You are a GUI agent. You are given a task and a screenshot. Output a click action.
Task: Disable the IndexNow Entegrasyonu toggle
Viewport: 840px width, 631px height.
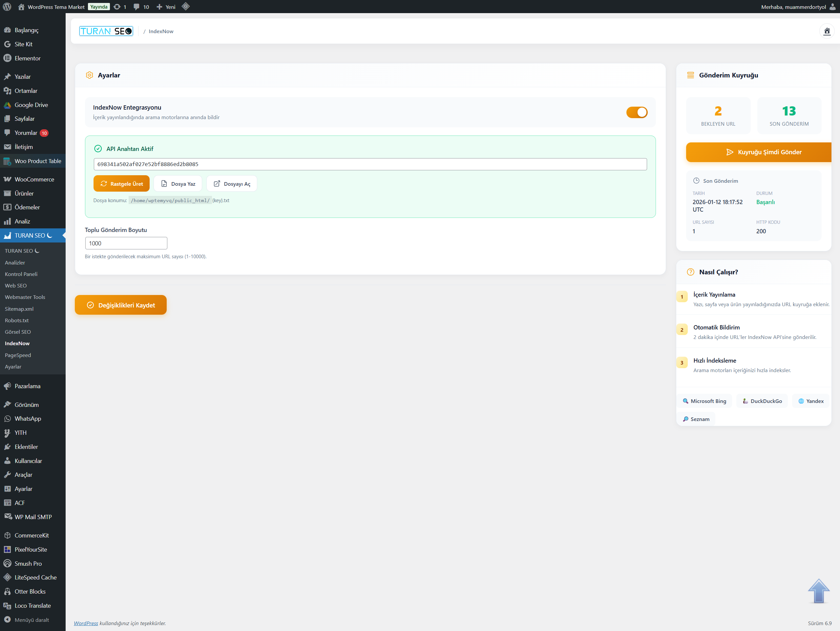[637, 112]
